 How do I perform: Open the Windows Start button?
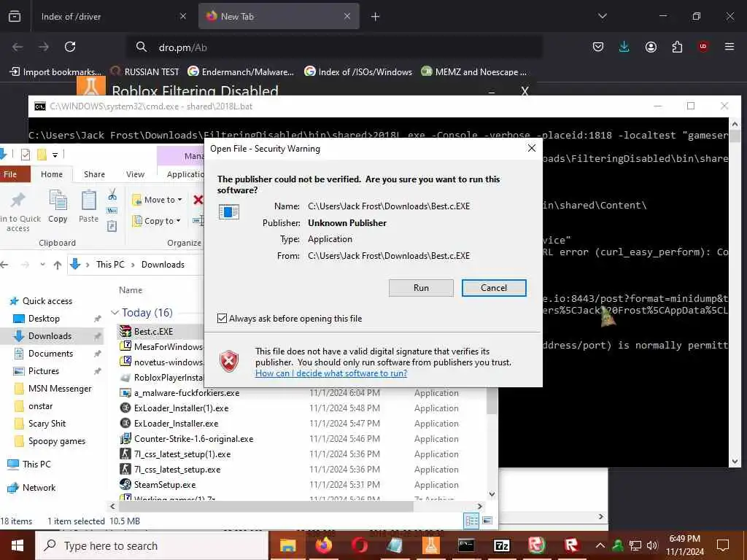pos(18,545)
